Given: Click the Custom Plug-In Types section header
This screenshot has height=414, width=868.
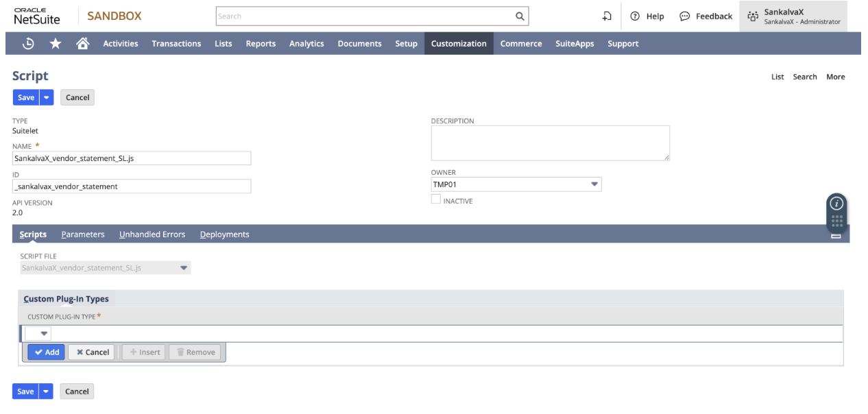Looking at the screenshot, I should pyautogui.click(x=67, y=299).
